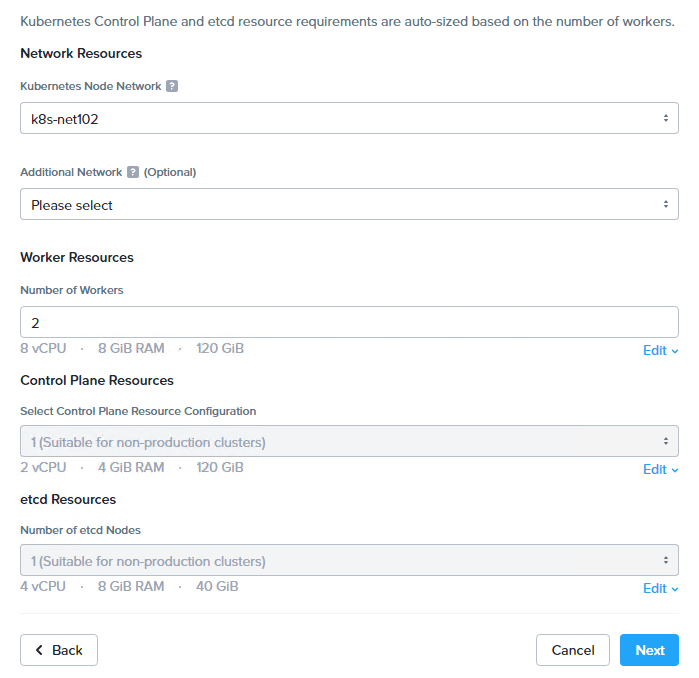
Task: Proceed with the blue Next button
Action: [x=649, y=650]
